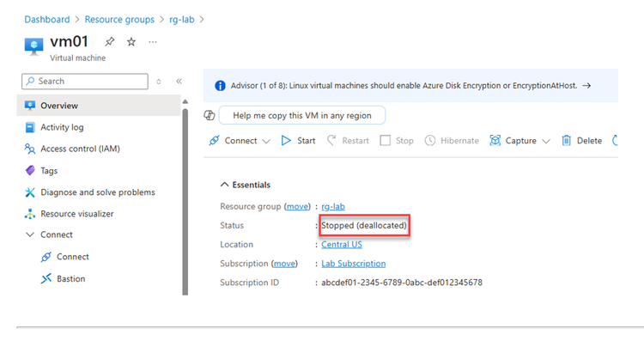Image resolution: width=644 pixels, height=347 pixels.
Task: Start the virtual machine
Action: pos(298,141)
